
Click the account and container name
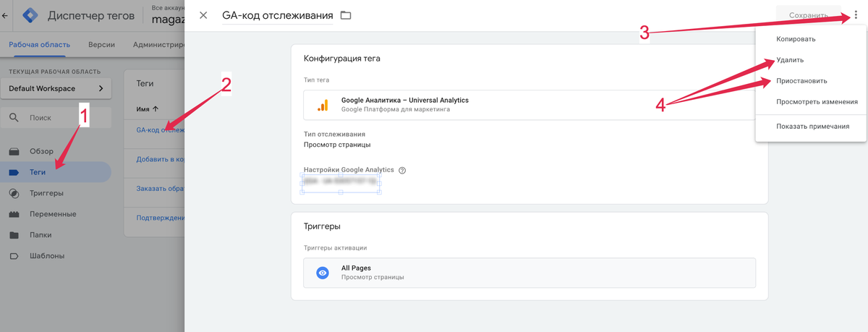coord(169,14)
